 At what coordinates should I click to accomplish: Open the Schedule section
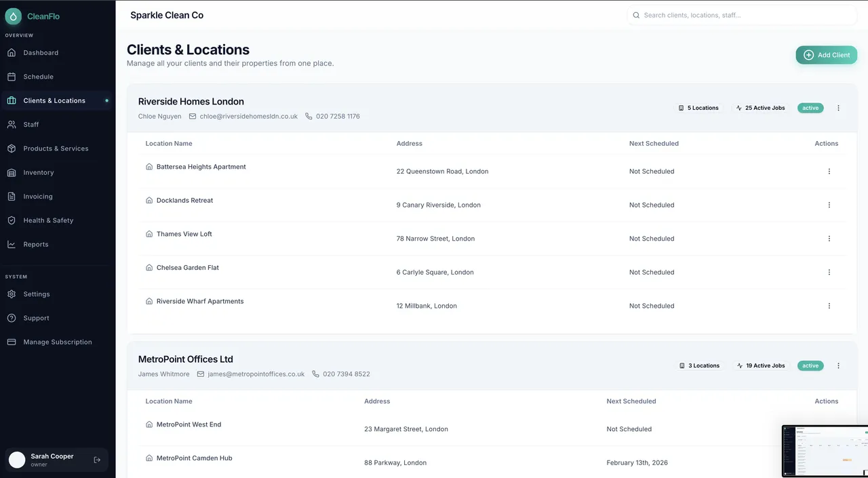(x=38, y=77)
